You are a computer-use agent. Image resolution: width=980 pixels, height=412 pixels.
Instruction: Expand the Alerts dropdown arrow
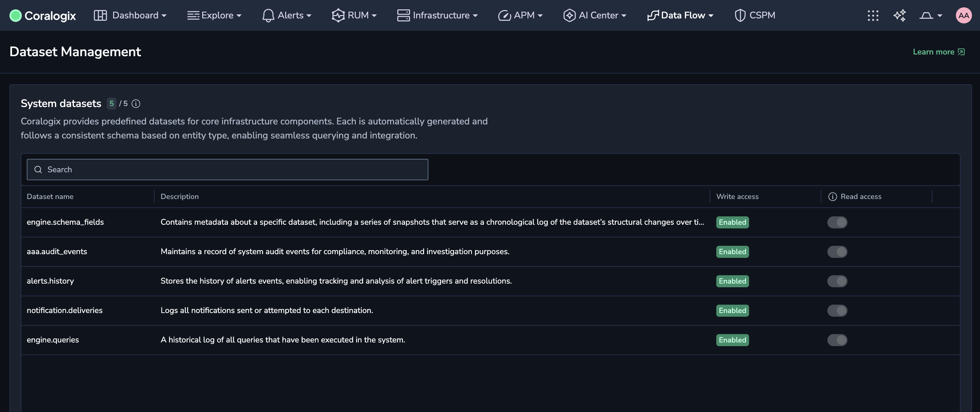[309, 16]
